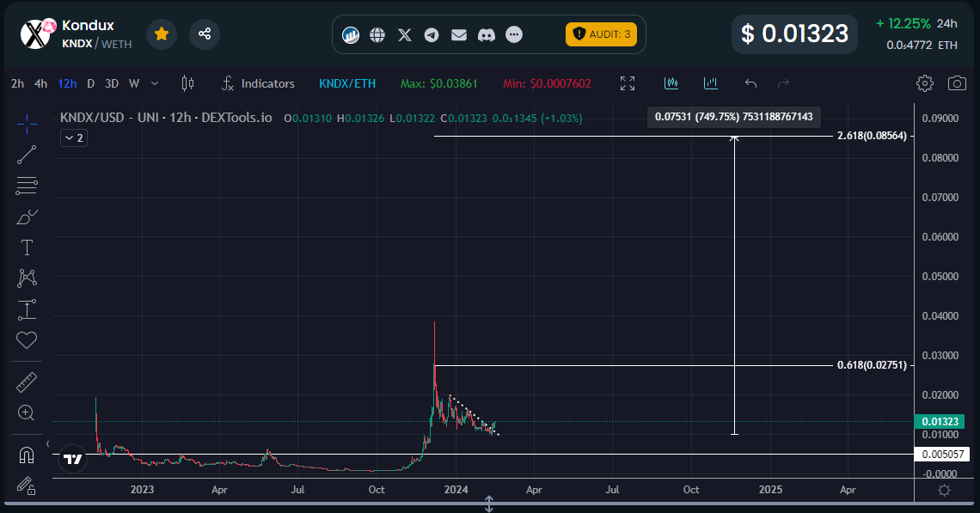Toggle the drawing lock tool
Screen dimensions: 980x513
(x=26, y=487)
